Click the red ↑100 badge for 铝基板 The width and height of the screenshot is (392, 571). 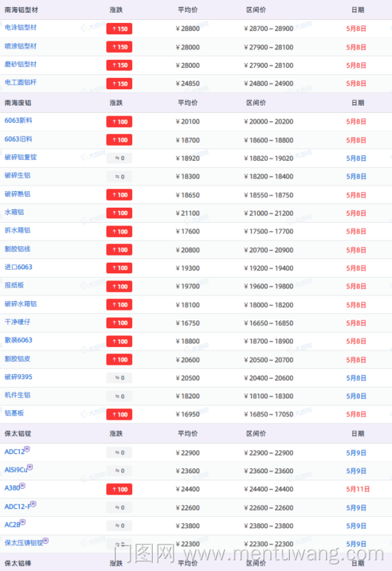pos(119,415)
